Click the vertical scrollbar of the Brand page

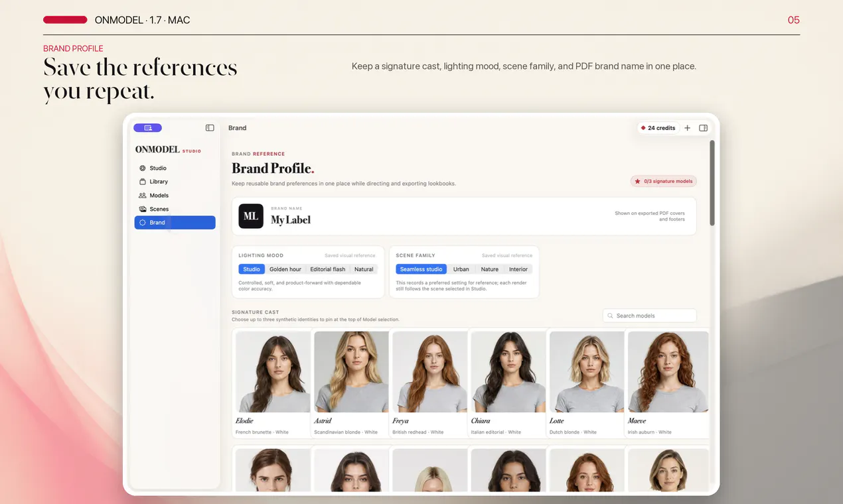point(712,182)
